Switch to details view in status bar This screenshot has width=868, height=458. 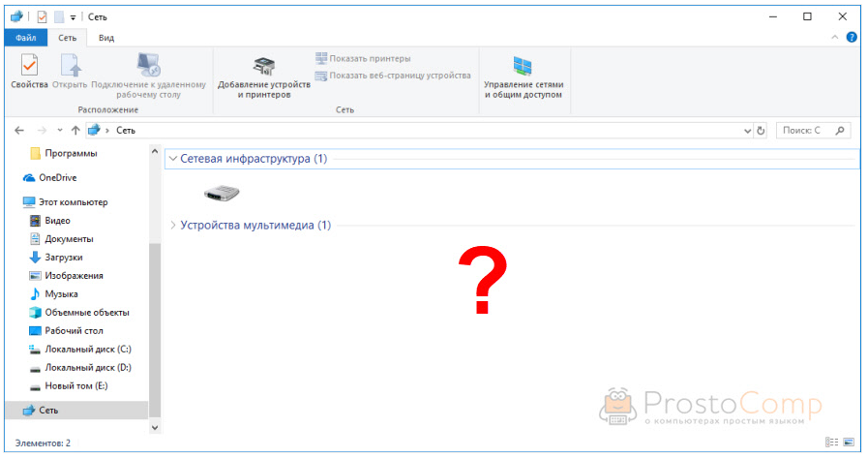831,442
